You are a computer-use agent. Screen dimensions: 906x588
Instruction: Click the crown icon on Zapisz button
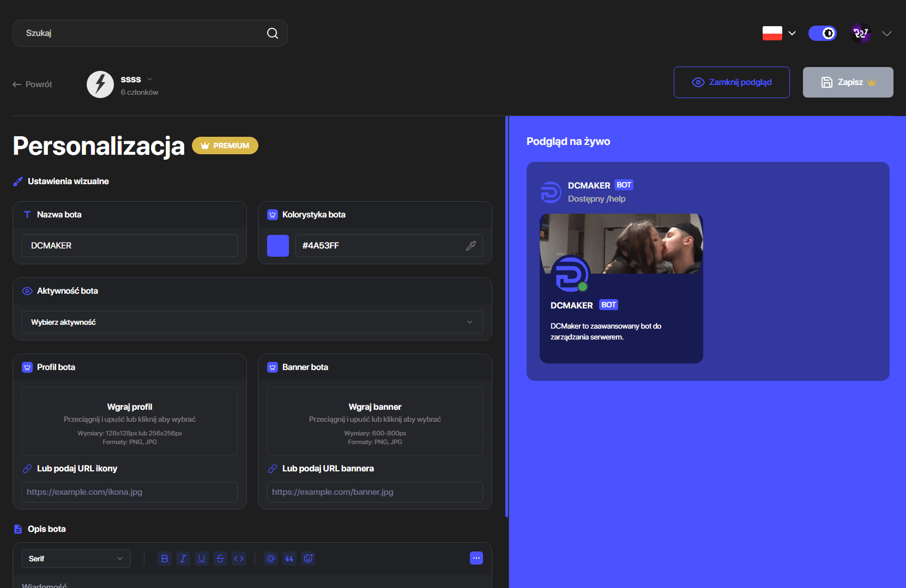(872, 82)
